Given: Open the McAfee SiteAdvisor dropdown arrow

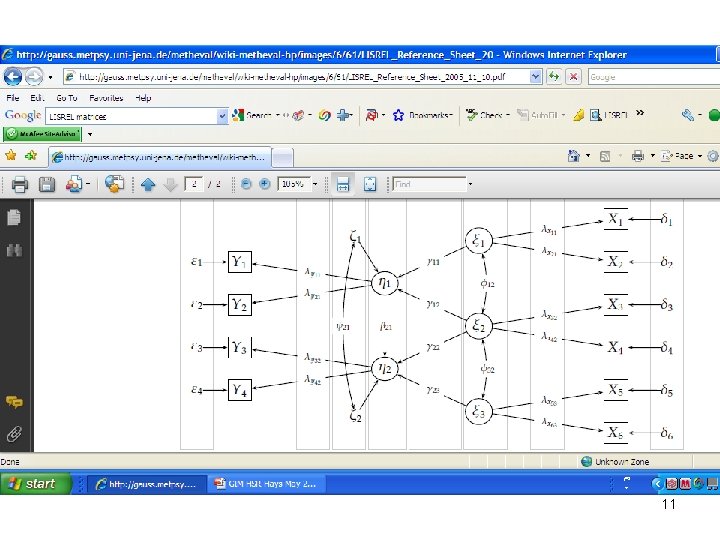Looking at the screenshot, I should [90, 135].
